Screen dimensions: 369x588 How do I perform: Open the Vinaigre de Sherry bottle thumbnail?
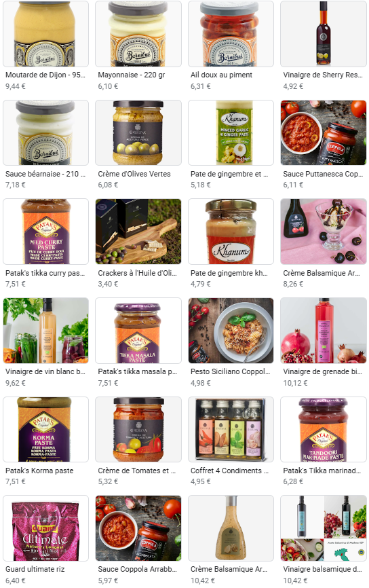324,34
